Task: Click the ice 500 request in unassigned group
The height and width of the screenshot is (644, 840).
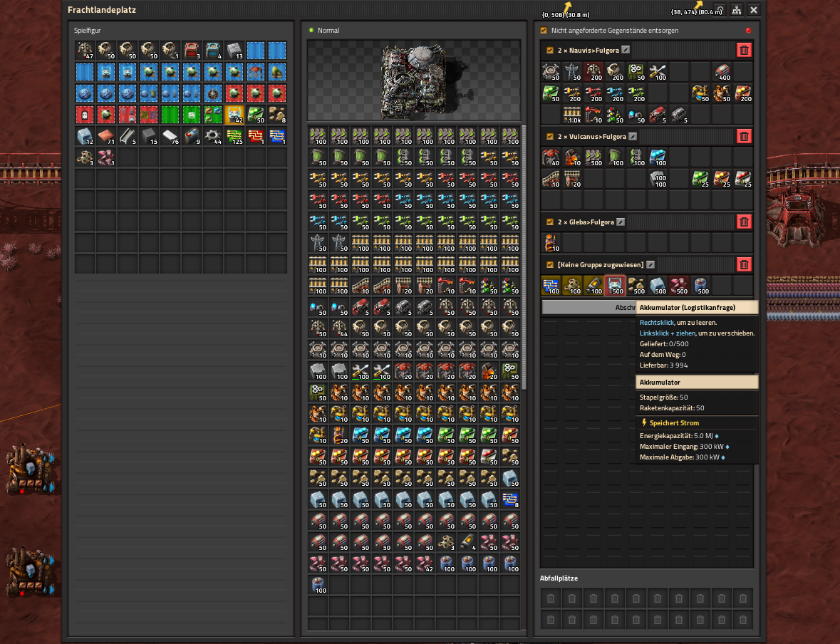Action: click(658, 286)
